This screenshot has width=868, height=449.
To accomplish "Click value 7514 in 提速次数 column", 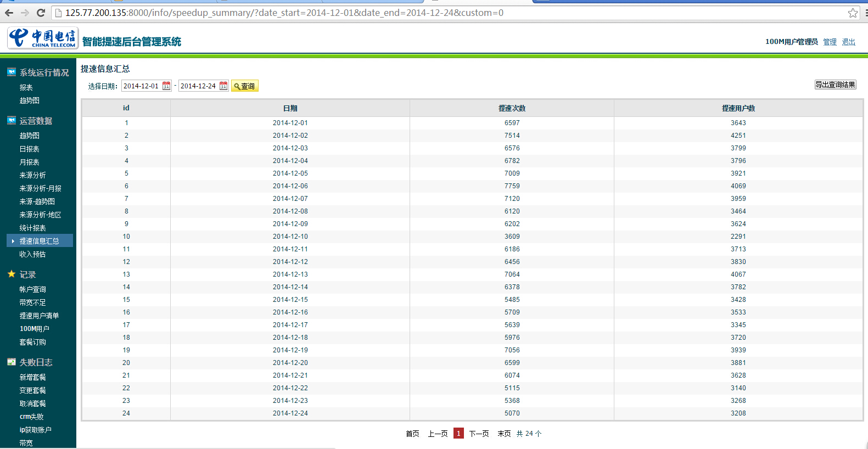I will (x=512, y=136).
